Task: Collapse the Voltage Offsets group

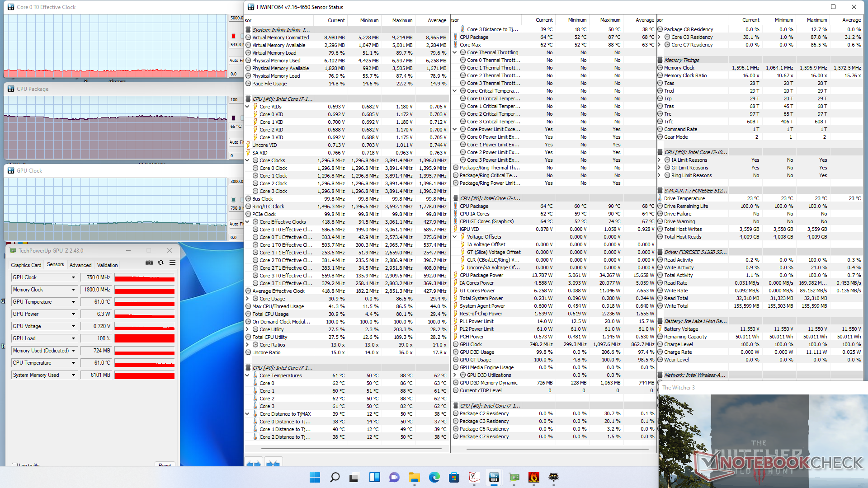Action: click(x=455, y=237)
